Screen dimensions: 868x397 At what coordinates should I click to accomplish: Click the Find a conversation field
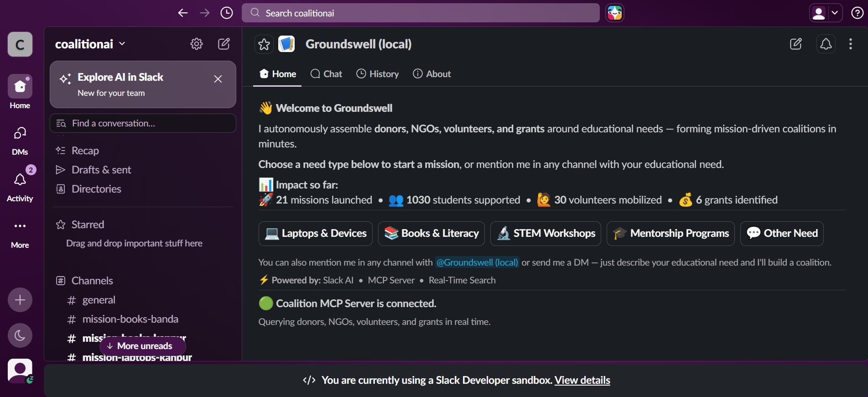[143, 123]
